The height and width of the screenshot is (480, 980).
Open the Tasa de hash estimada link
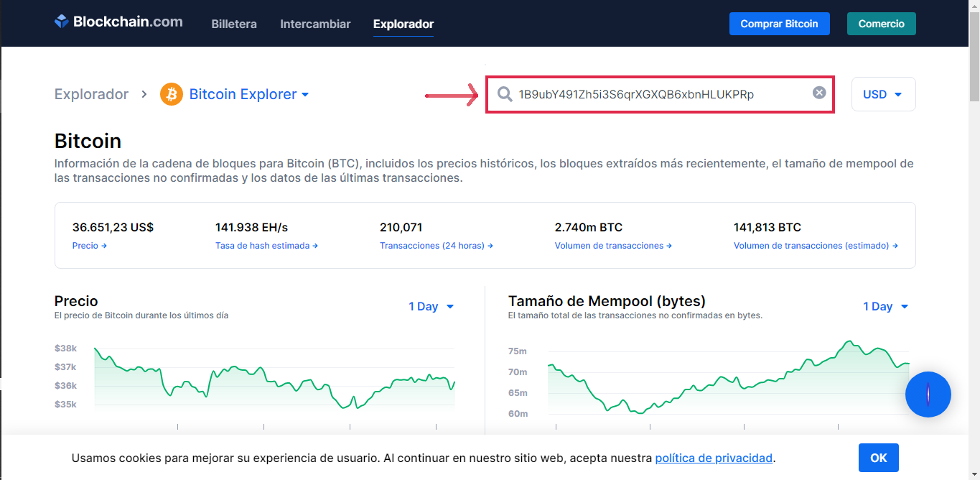[x=266, y=246]
